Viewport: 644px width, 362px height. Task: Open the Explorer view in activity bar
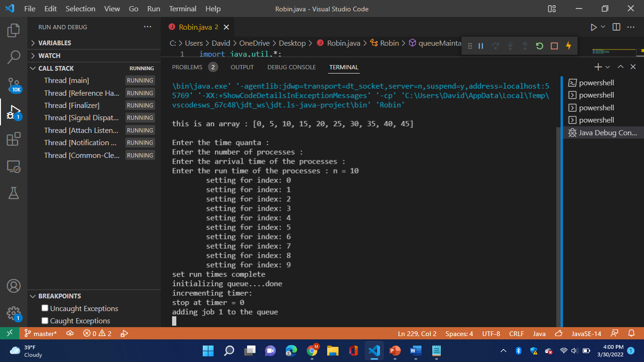pos(14,31)
